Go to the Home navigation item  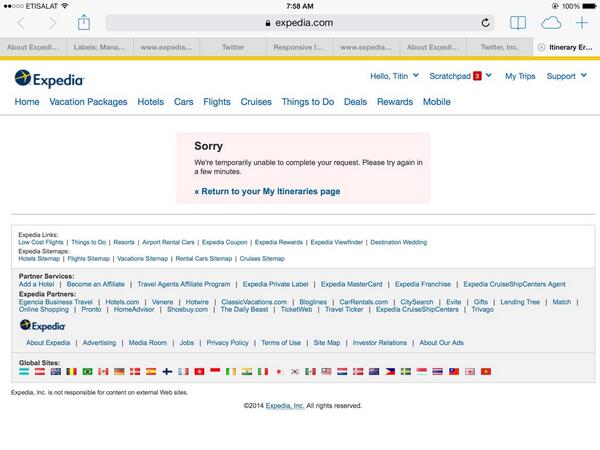27,102
